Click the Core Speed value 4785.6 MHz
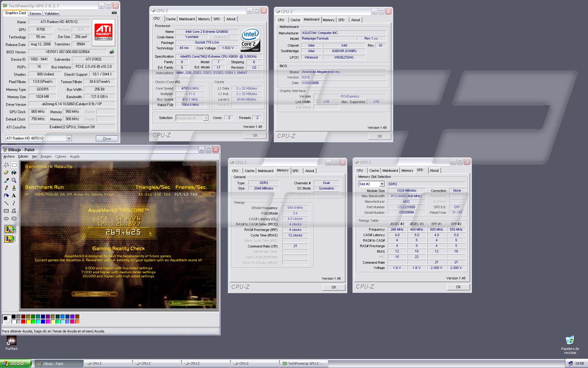588x368 pixels. [190, 88]
